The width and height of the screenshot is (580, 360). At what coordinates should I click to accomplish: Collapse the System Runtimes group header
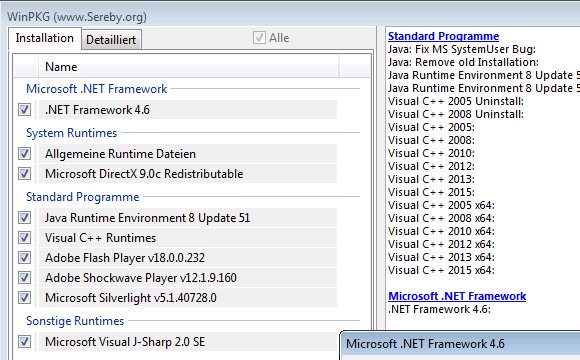point(71,133)
